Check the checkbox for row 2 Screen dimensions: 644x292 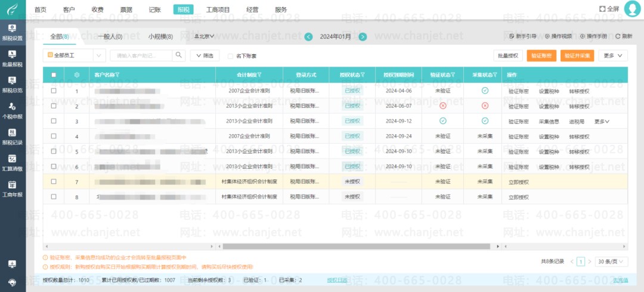[54, 106]
